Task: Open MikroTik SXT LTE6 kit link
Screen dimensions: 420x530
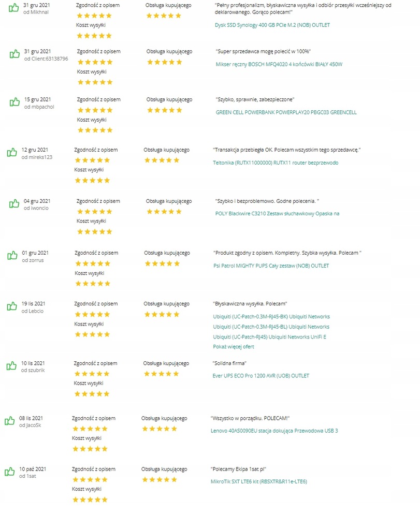Action: pos(259,482)
